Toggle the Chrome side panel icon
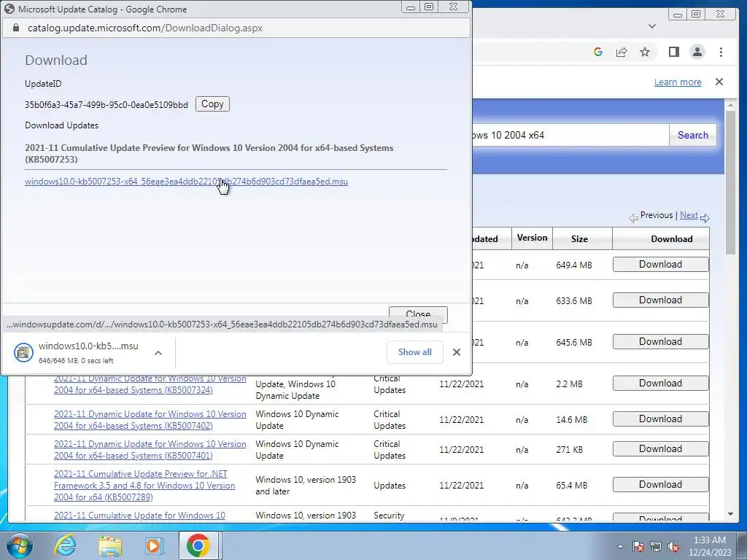The image size is (747, 560). pos(673,52)
